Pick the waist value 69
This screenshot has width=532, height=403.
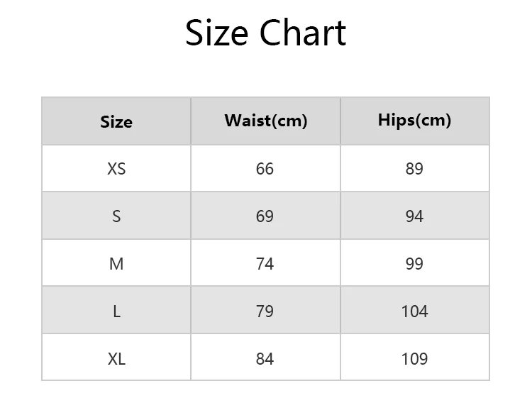(265, 216)
